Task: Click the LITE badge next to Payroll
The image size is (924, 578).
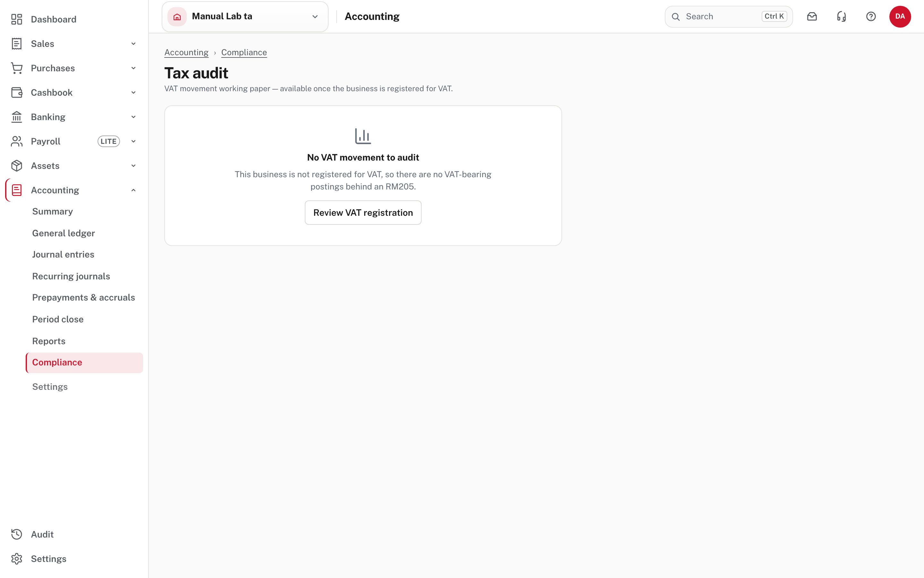Action: click(x=108, y=141)
